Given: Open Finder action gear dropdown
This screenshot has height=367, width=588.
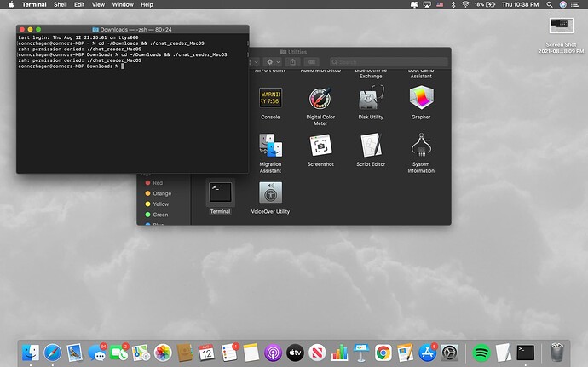Looking at the screenshot, I should pyautogui.click(x=273, y=62).
